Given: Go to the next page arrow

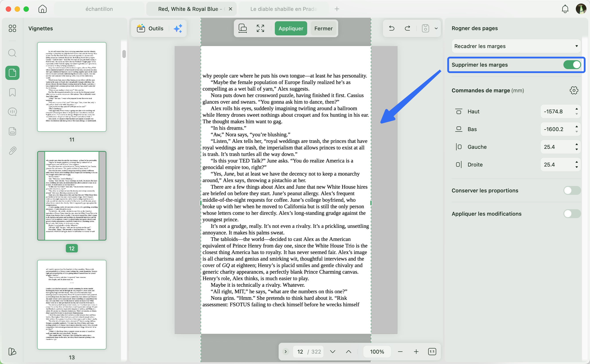Looking at the screenshot, I should click(333, 352).
